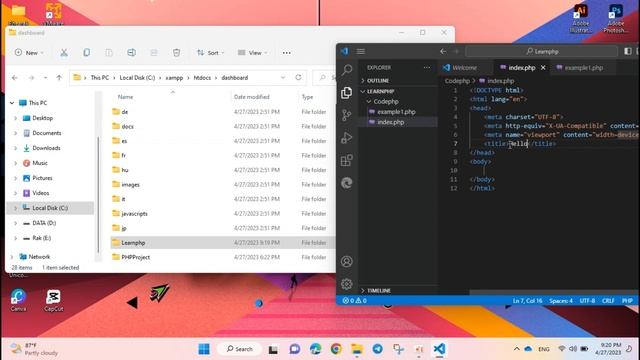
Task: Toggle VS Code primary sidebar layout icon
Action: pyautogui.click(x=628, y=51)
